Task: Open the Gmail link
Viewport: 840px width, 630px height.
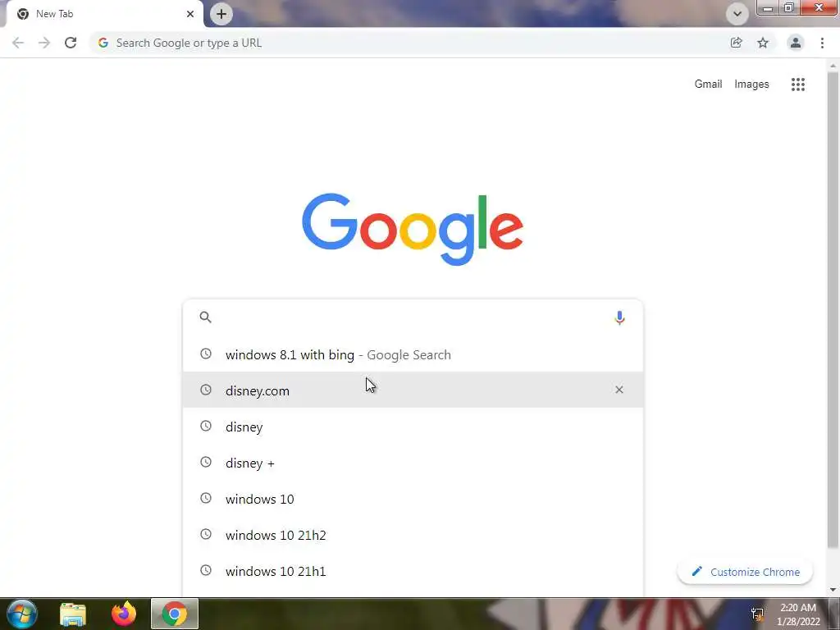Action: 708,84
